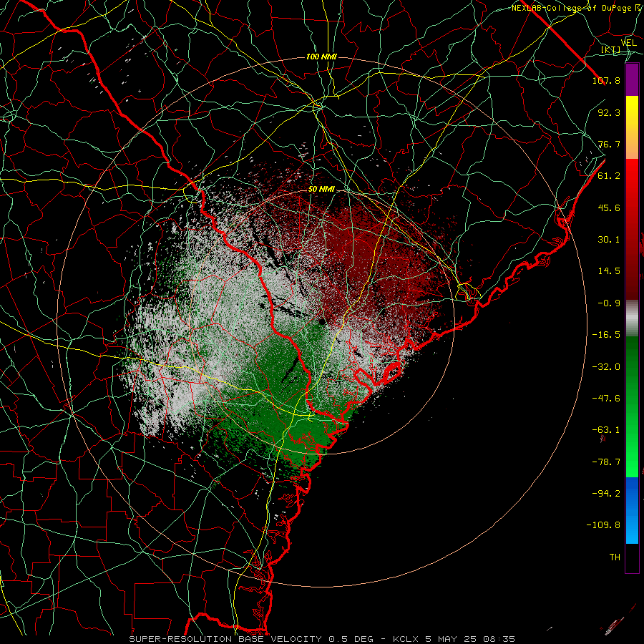Click the 100 NMI range ring label
This screenshot has width=644, height=644.
coord(321,57)
